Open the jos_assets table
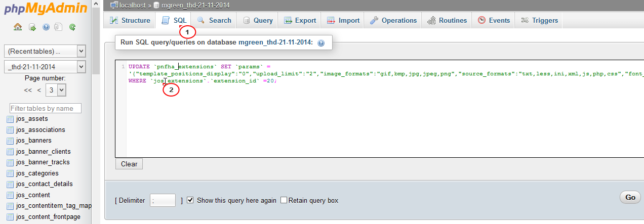Screen dimensions: 644x224 click(x=32, y=119)
